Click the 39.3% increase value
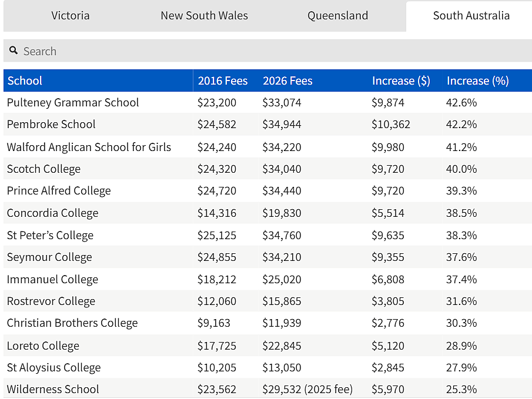The width and height of the screenshot is (532, 399). [461, 190]
